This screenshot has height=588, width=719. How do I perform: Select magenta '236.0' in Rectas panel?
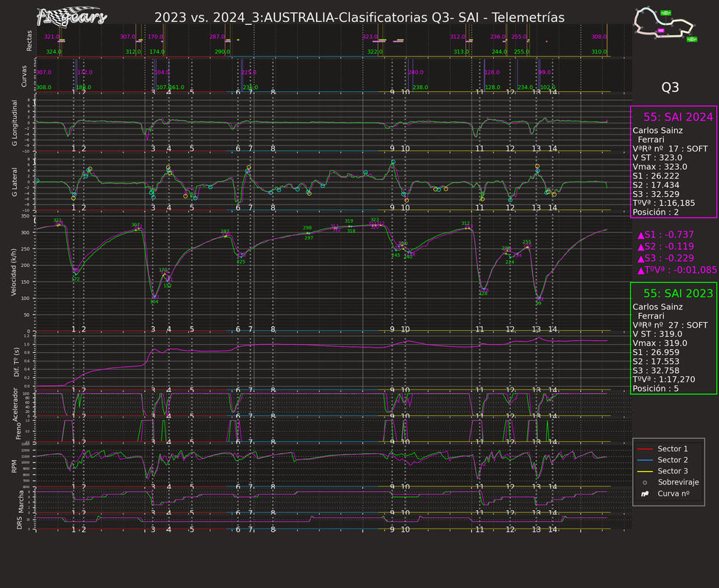tap(498, 37)
